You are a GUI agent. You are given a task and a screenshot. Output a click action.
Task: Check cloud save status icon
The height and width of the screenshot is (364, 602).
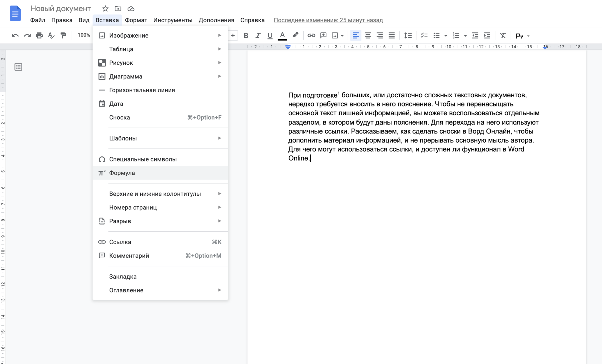131,9
